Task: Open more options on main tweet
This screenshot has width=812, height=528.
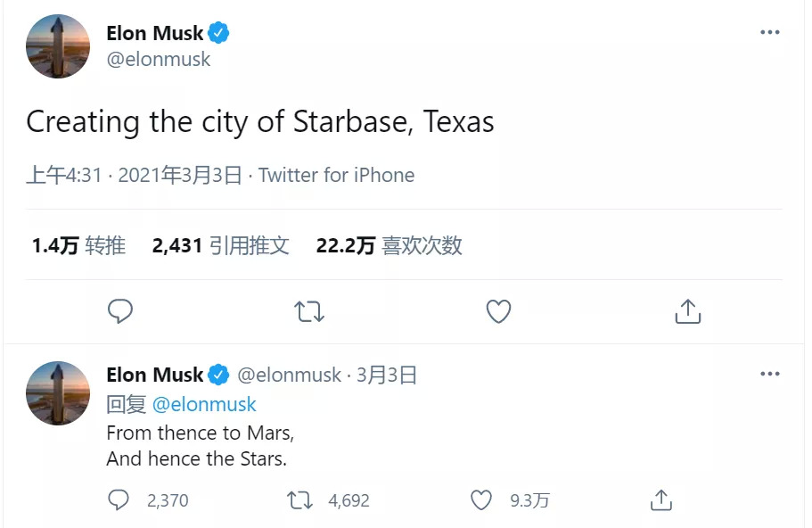Action: point(769,32)
